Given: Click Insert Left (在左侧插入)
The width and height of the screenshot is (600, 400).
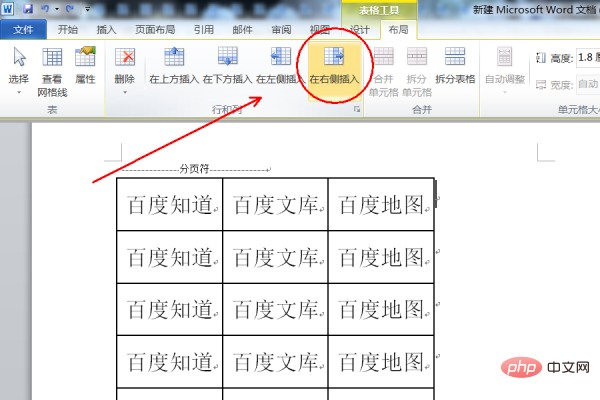Looking at the screenshot, I should 281,64.
